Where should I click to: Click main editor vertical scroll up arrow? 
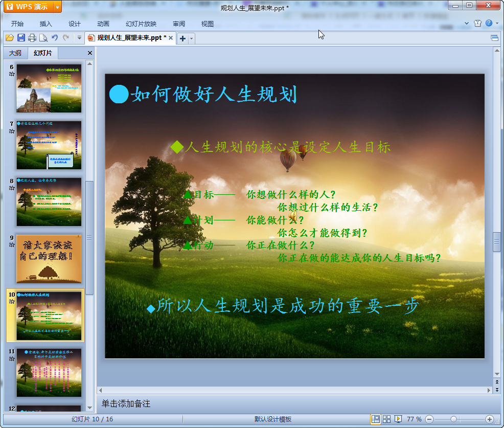[x=497, y=51]
